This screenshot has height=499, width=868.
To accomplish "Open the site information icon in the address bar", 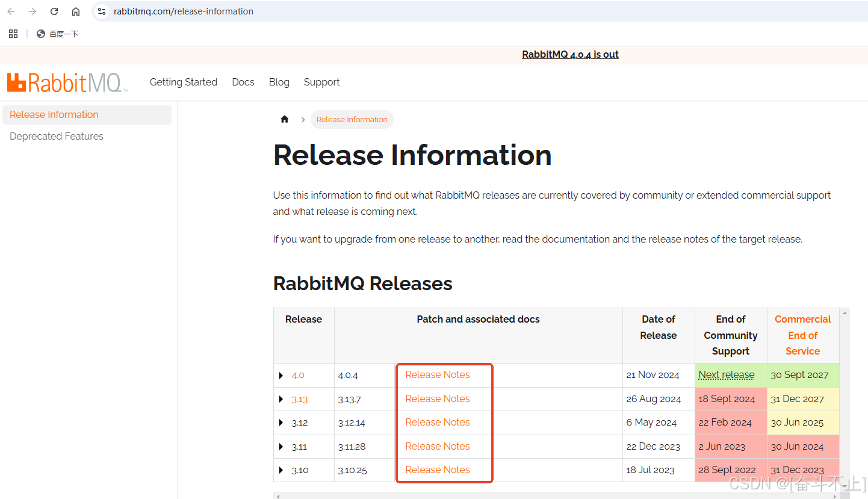I will click(102, 11).
